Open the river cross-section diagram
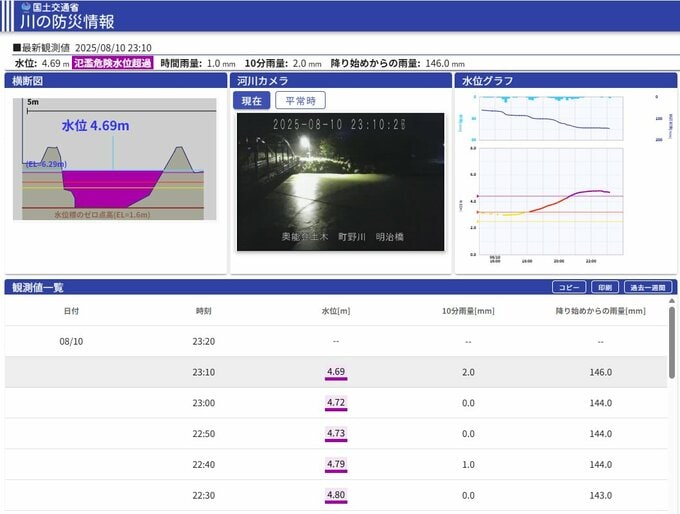 114,158
